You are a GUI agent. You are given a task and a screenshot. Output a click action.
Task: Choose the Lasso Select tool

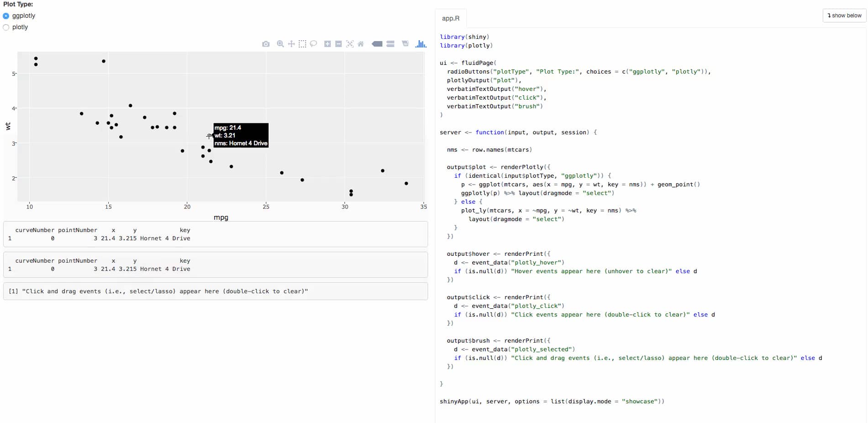tap(313, 44)
